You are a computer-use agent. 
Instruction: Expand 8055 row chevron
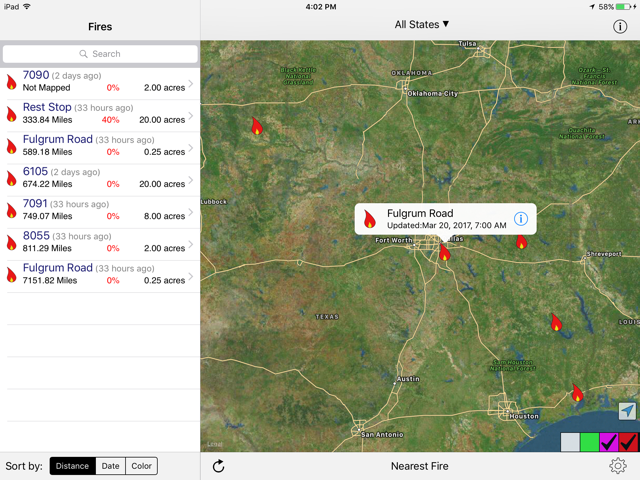pos(191,244)
